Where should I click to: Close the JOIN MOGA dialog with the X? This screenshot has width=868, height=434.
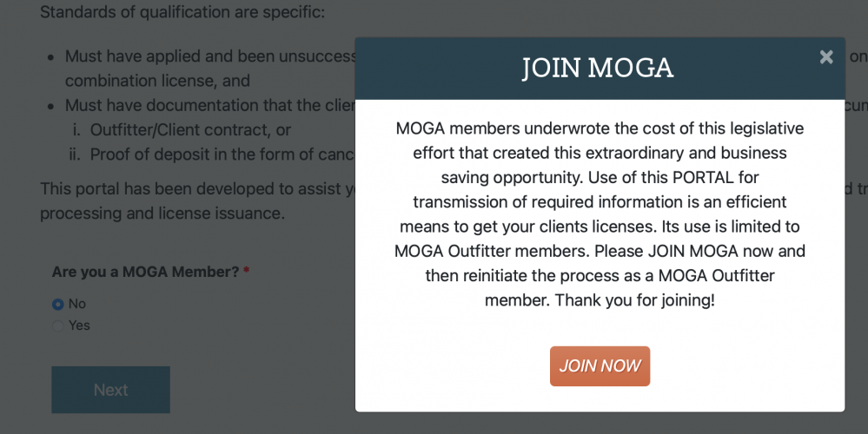pos(826,57)
